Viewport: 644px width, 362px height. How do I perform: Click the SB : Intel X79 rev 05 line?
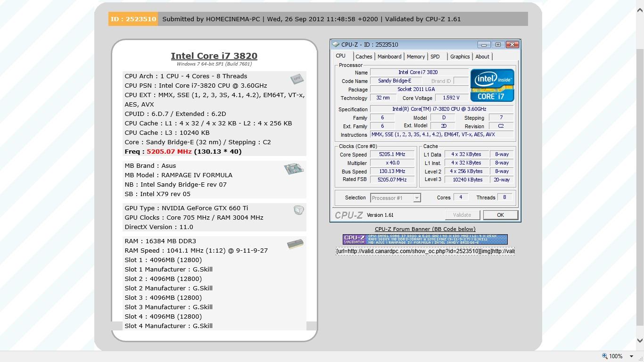pyautogui.click(x=157, y=194)
